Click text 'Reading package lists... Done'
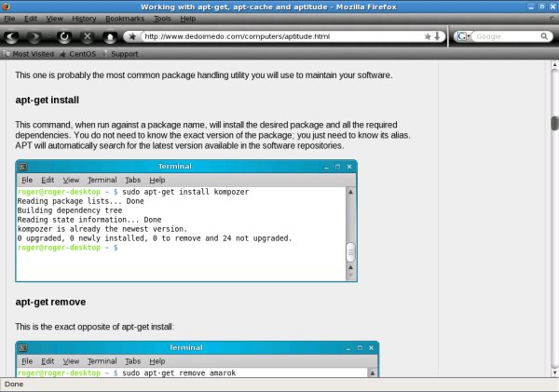Screen dimensions: 559x392 pos(80,201)
